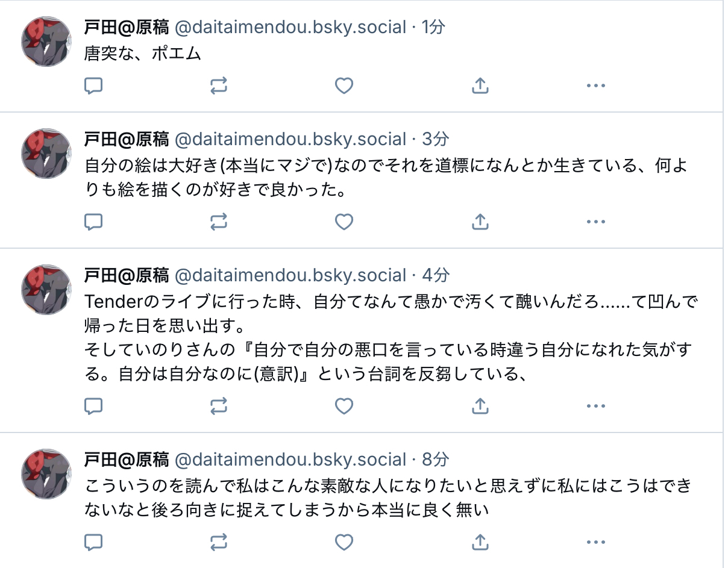Open more options on the Tenderのライブ post
This screenshot has height=568, width=728.
point(595,407)
